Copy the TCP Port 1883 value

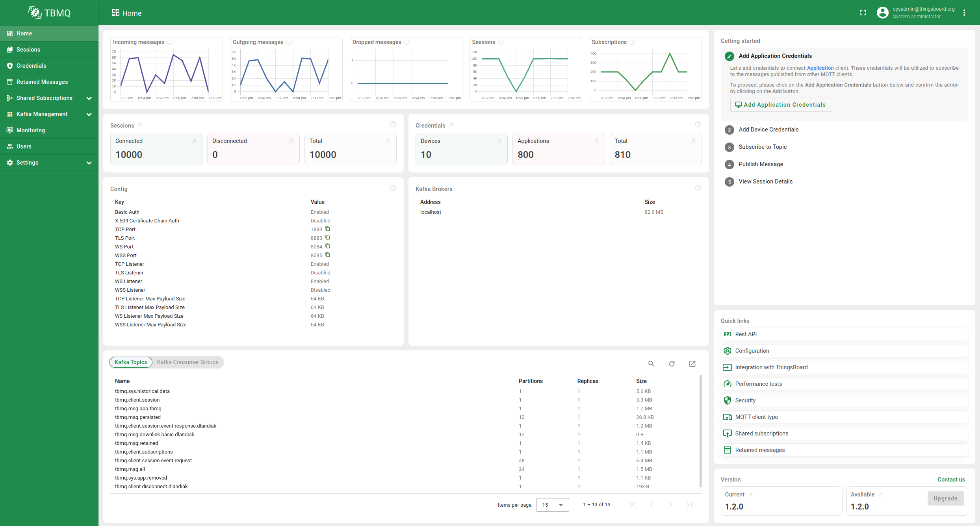pos(327,229)
